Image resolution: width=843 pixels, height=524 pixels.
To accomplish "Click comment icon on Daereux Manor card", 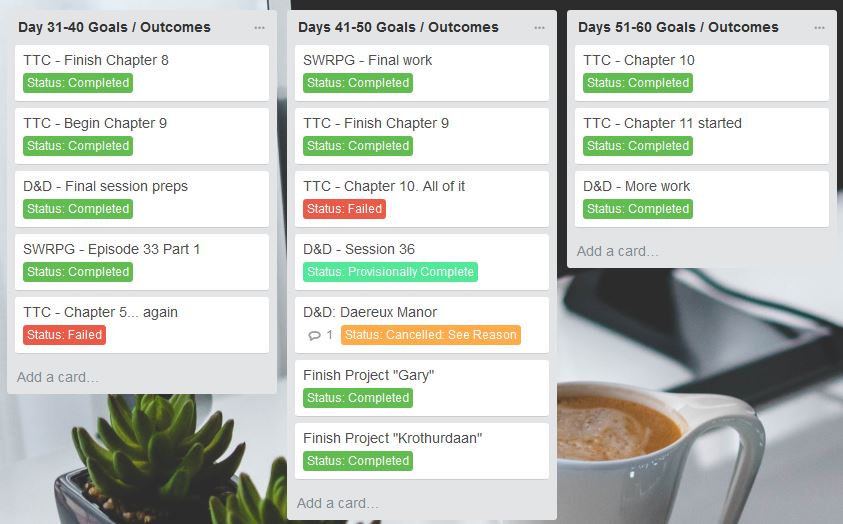I will click(x=315, y=335).
